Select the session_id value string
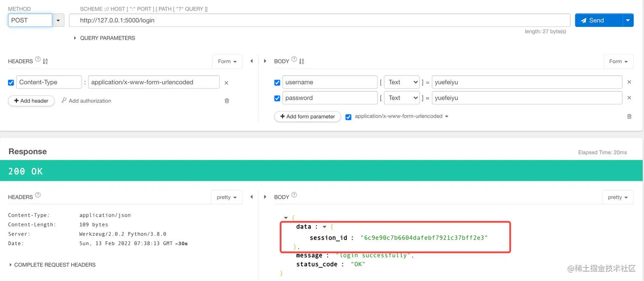Image resolution: width=644 pixels, height=281 pixels. tap(424, 238)
